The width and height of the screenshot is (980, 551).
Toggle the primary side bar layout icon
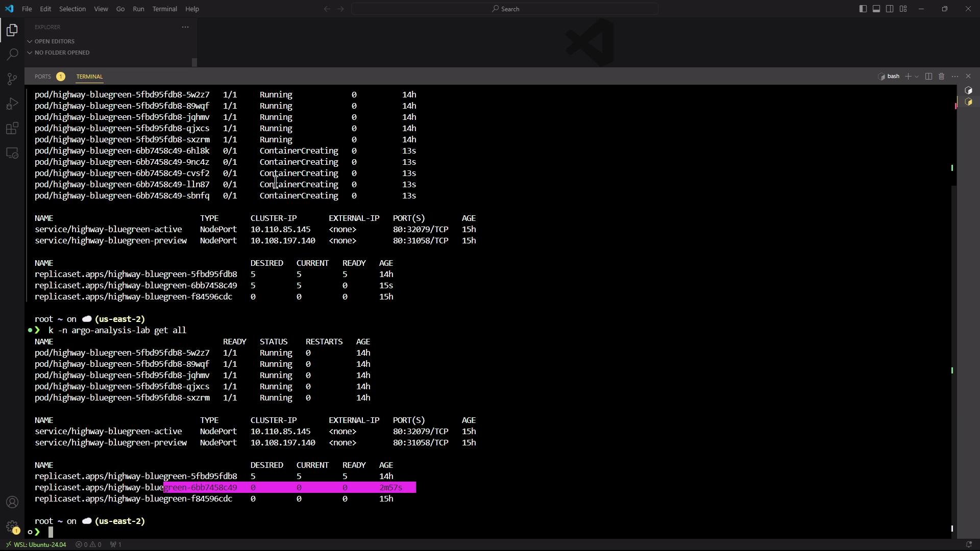pos(863,9)
